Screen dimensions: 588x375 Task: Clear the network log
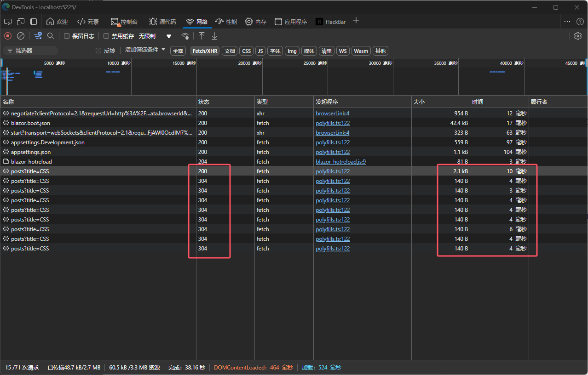[21, 36]
